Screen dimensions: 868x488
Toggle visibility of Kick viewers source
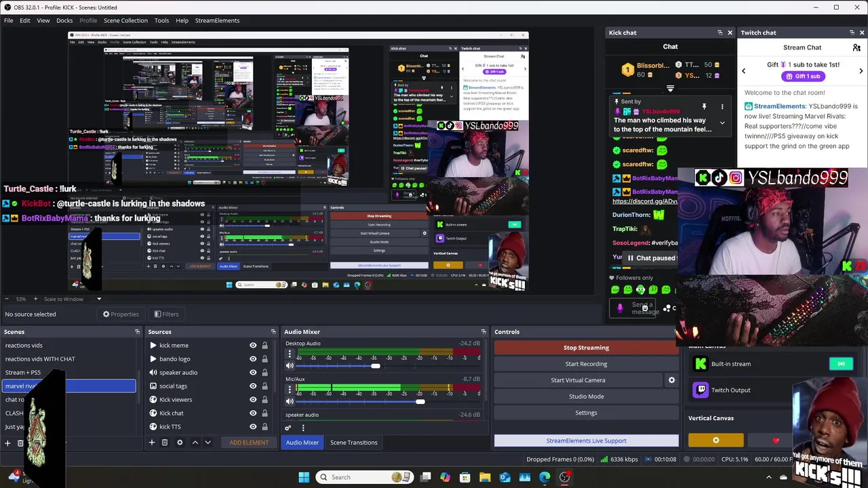(253, 400)
